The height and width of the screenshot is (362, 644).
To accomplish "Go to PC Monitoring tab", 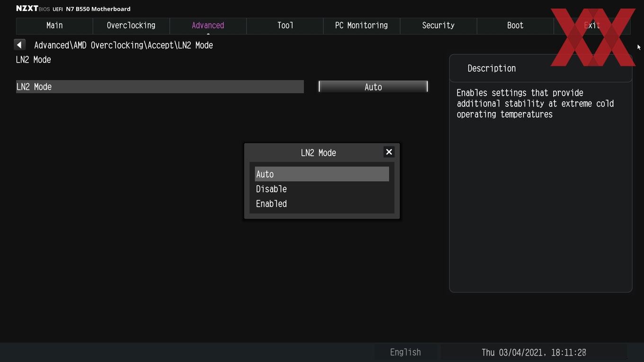I will (x=361, y=26).
